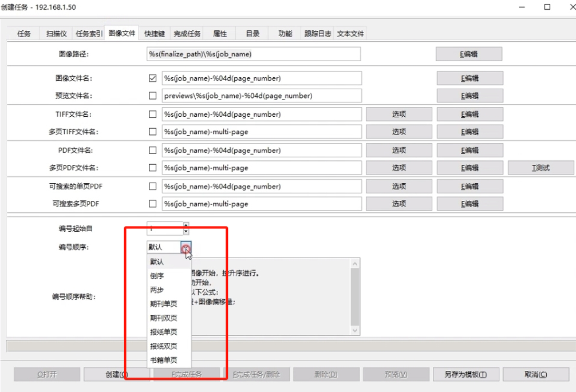This screenshot has width=576, height=392.
Task: Open the 扫描仪 tab
Action: pos(56,34)
